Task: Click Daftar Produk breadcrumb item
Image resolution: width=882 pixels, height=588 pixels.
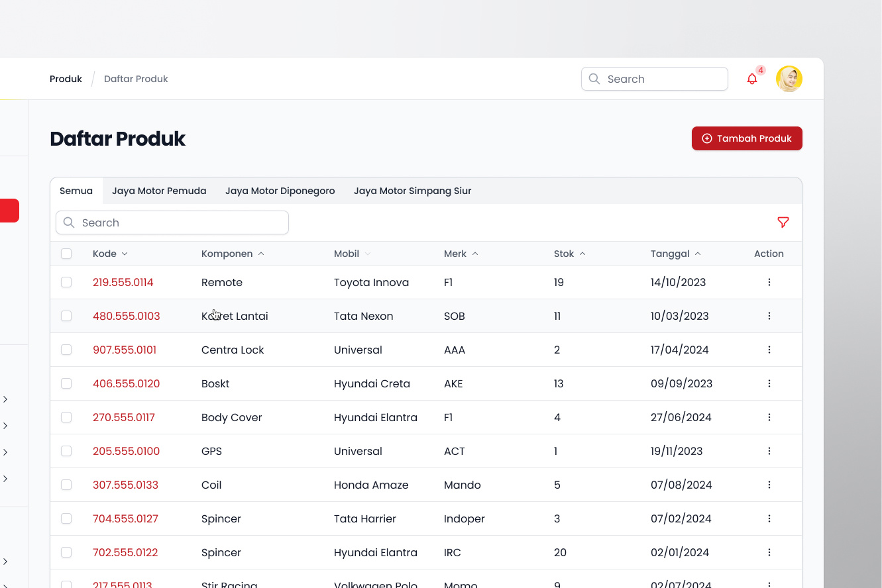Action: (x=136, y=79)
